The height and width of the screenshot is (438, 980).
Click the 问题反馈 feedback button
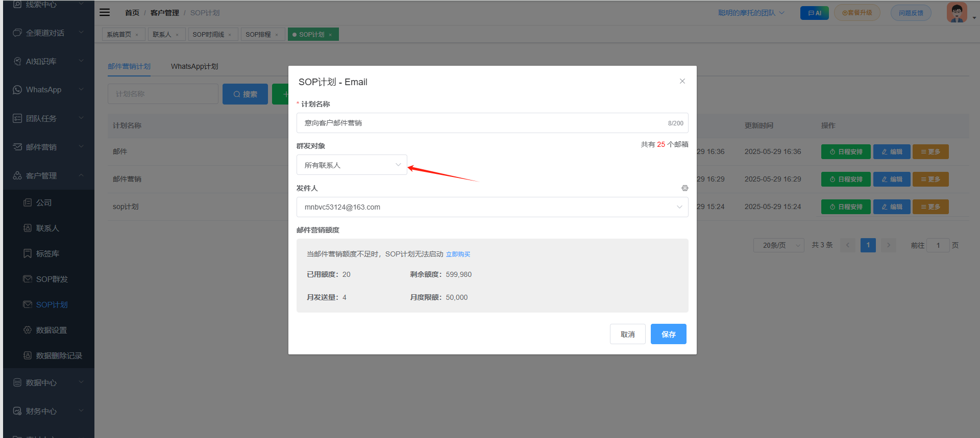911,13
